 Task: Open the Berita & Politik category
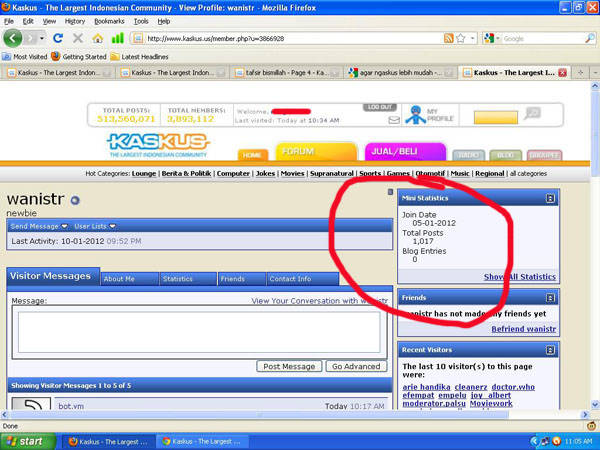186,173
